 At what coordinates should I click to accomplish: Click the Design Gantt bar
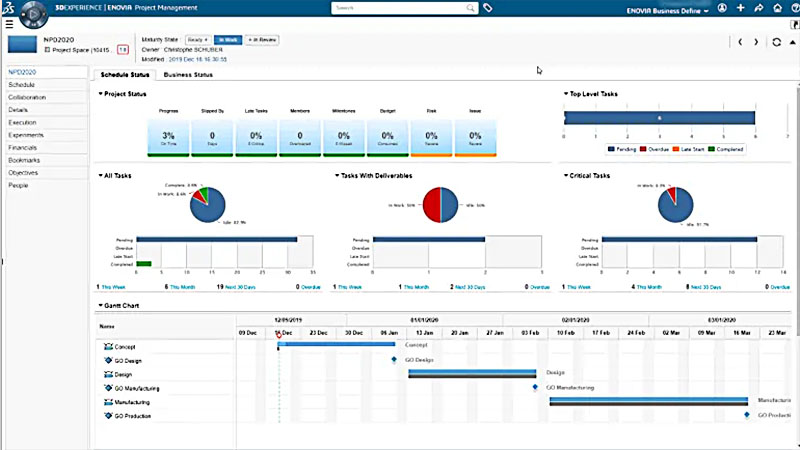pos(472,373)
